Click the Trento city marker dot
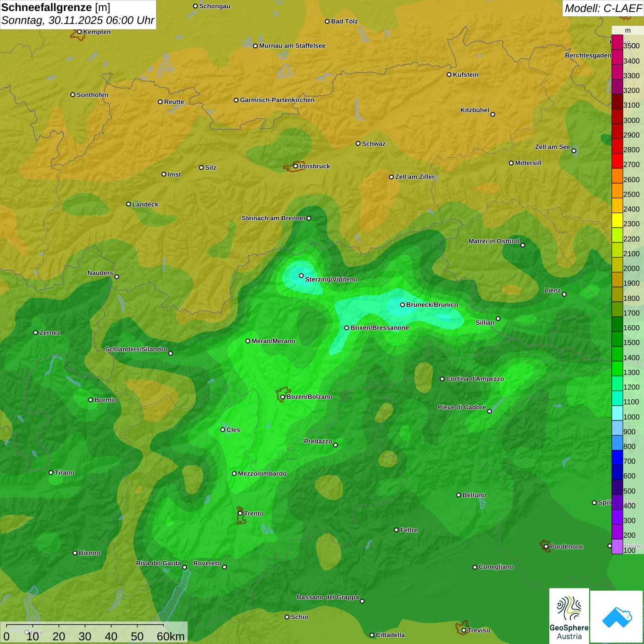The width and height of the screenshot is (644, 644). (x=240, y=513)
